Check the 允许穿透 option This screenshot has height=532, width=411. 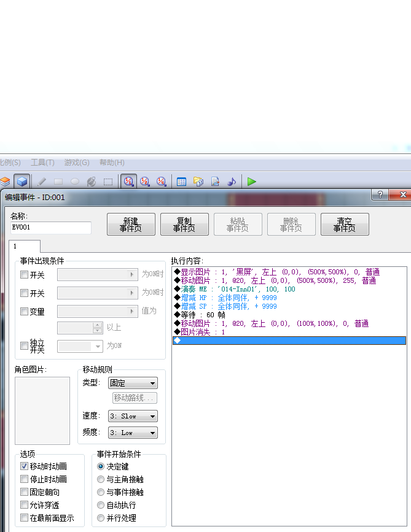point(24,505)
